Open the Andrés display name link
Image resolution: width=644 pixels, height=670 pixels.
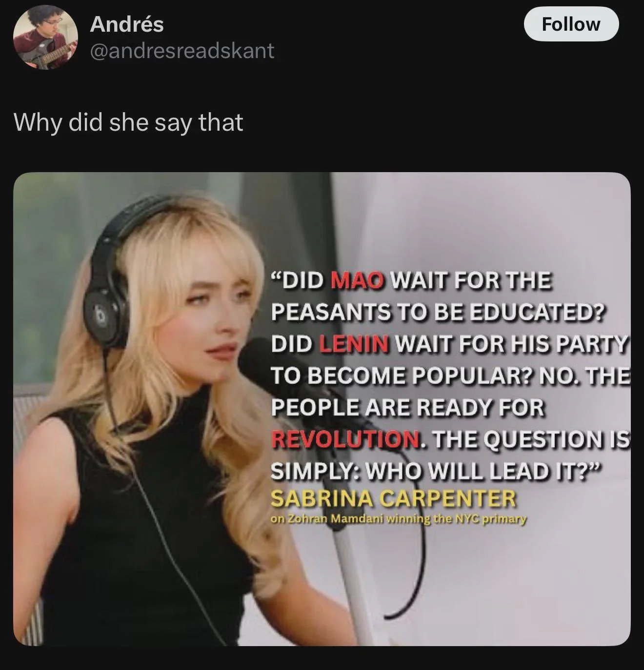pyautogui.click(x=127, y=24)
